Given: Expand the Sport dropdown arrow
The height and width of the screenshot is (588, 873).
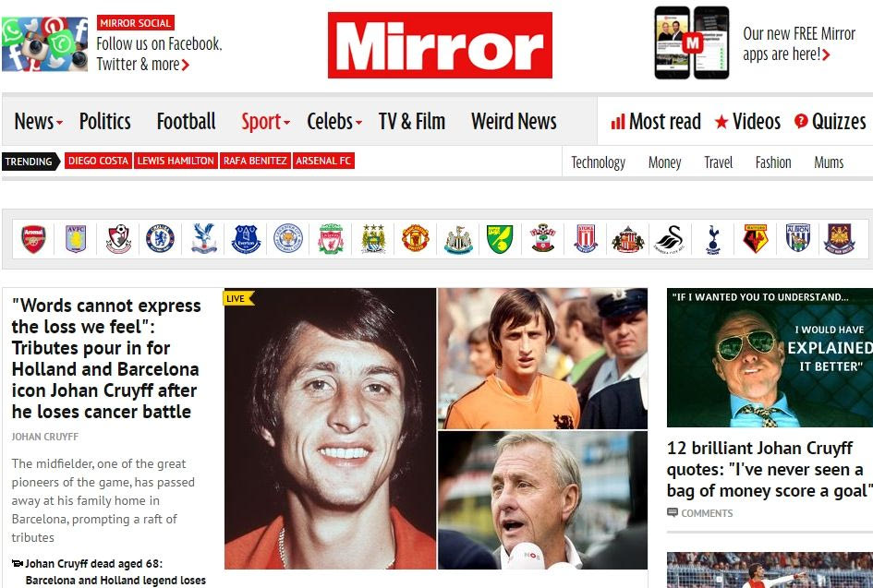Looking at the screenshot, I should point(265,121).
